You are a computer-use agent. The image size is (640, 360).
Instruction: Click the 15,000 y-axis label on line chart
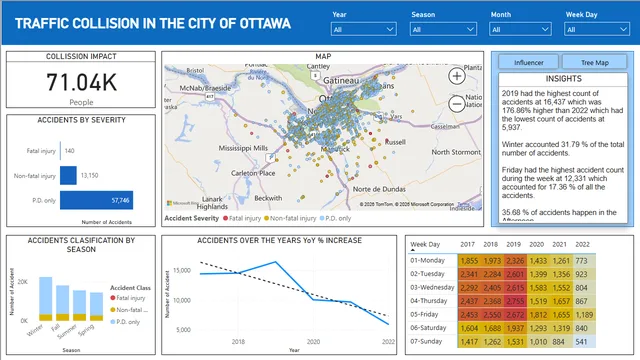point(182,270)
